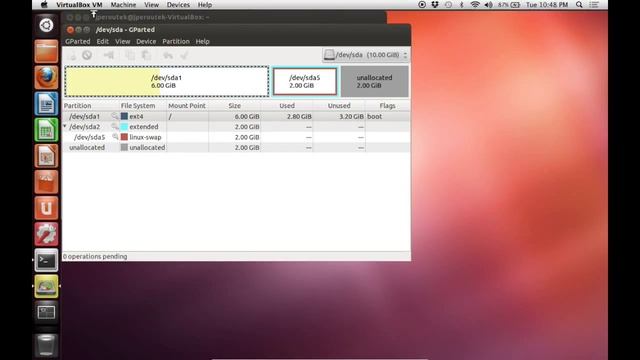This screenshot has height=360, width=640.
Task: Click the Paste partition toolbar icon
Action: coord(146,55)
